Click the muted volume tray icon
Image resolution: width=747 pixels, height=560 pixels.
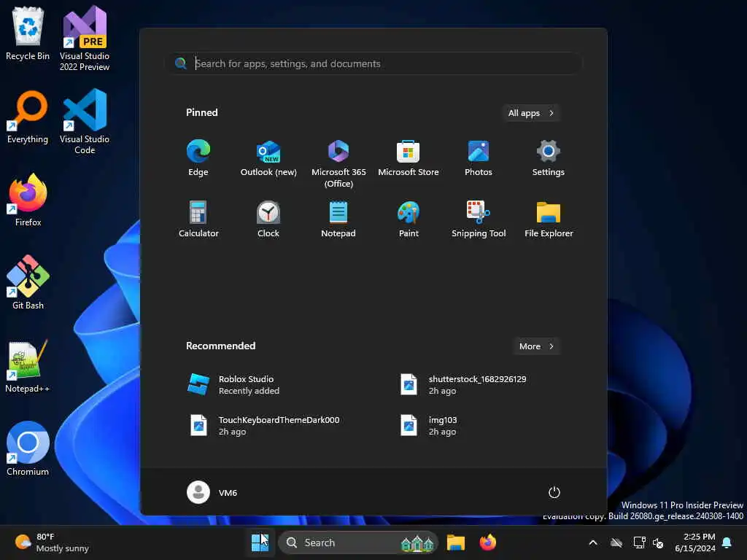tap(659, 542)
